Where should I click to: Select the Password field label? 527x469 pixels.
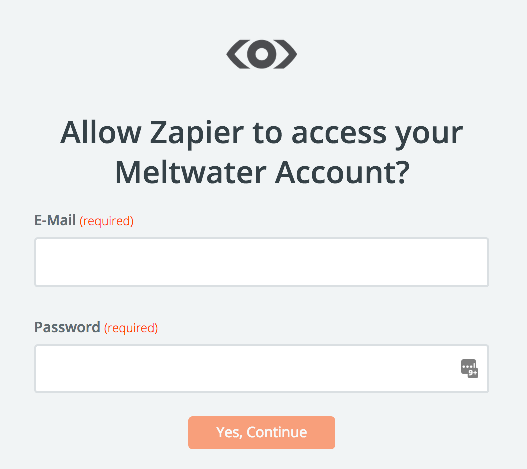coord(67,327)
